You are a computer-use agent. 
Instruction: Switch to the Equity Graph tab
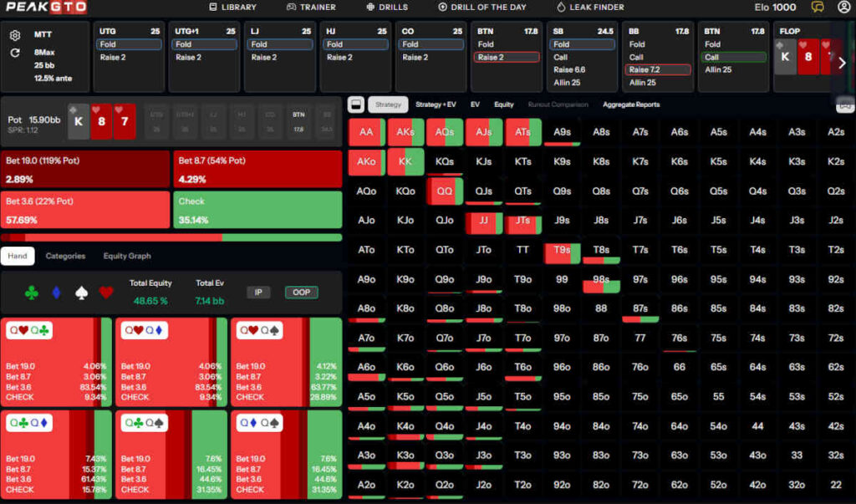(127, 256)
